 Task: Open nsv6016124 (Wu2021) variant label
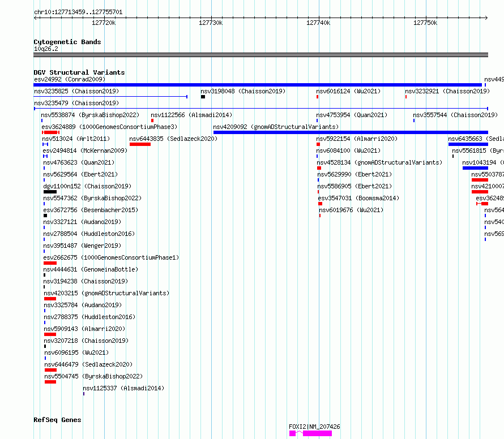348,91
